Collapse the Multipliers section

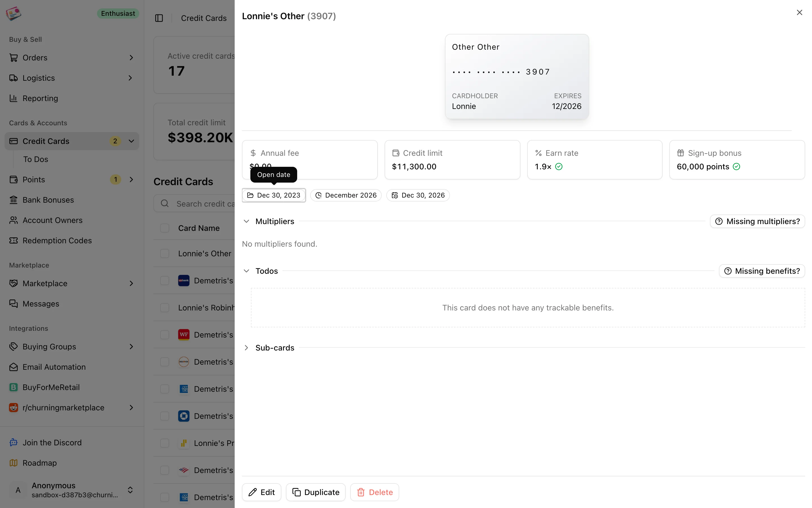coord(246,221)
